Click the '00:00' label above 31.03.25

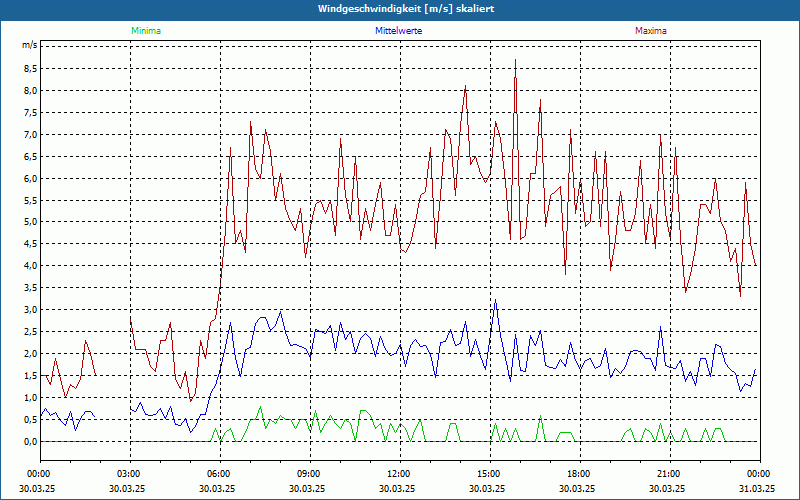(760, 474)
